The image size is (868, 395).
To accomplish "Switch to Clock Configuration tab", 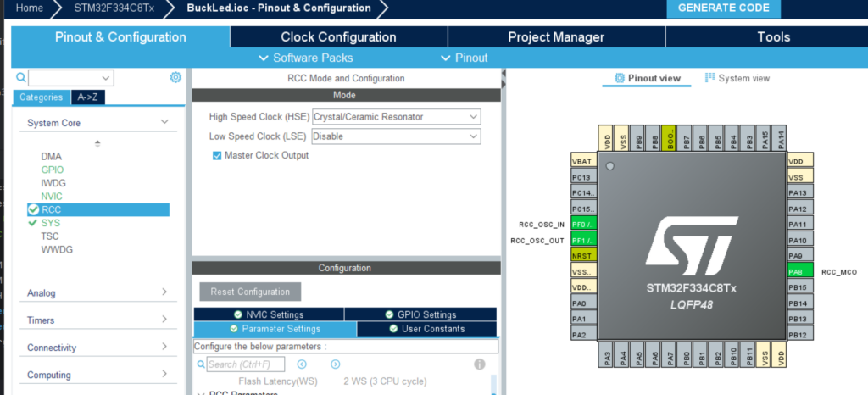I will tap(338, 37).
